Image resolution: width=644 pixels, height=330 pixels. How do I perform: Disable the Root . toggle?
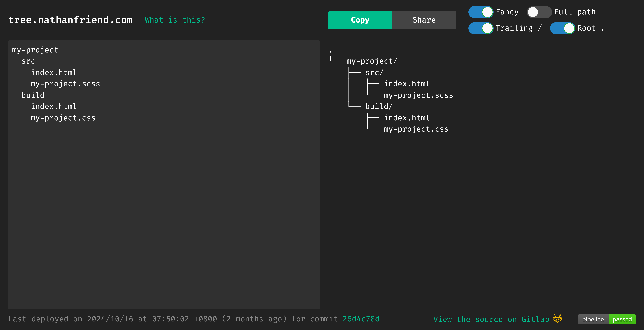[562, 28]
